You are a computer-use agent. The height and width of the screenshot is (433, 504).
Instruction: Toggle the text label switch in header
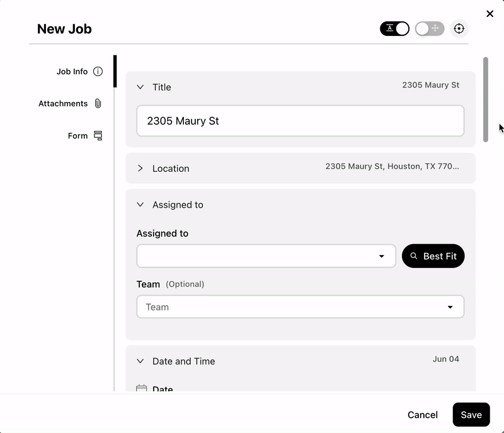tap(394, 28)
